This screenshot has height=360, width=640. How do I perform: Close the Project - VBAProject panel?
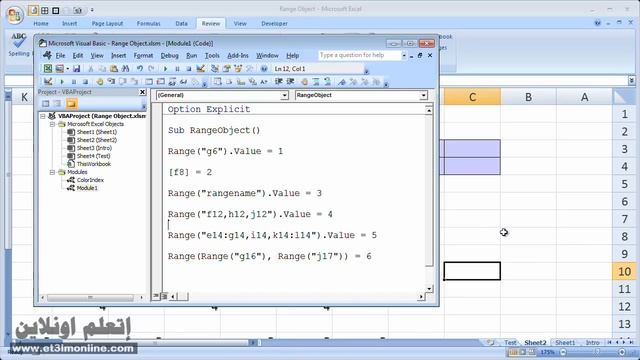pyautogui.click(x=142, y=92)
